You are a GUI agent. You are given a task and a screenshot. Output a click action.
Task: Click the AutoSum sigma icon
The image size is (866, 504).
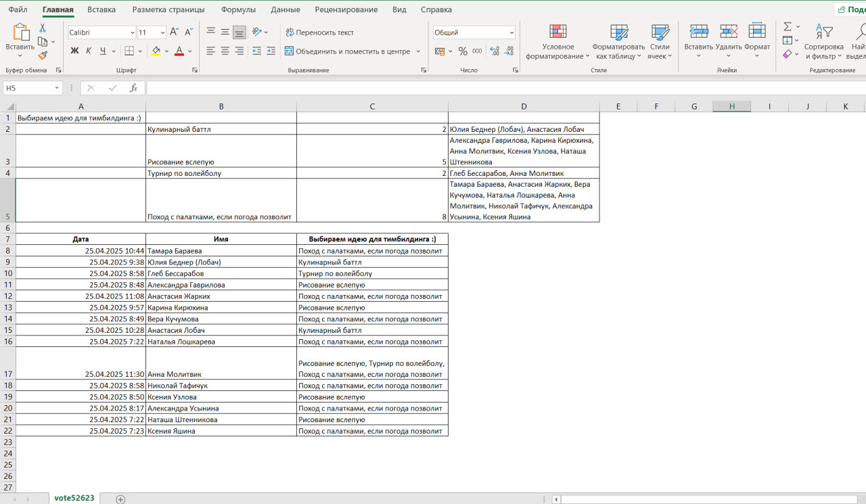(x=788, y=26)
